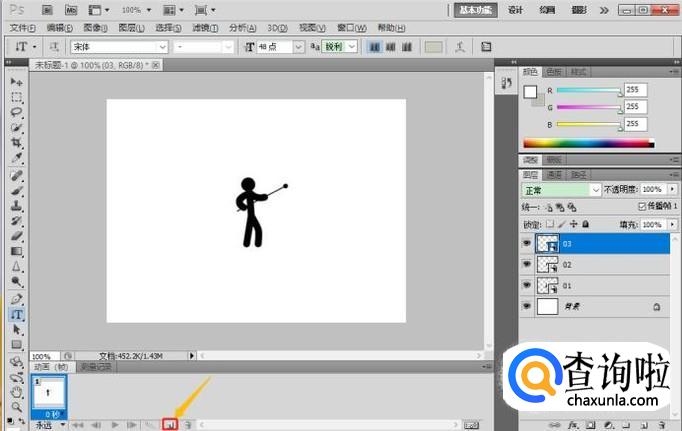Select the Move tool
682x431 pixels.
[16, 81]
